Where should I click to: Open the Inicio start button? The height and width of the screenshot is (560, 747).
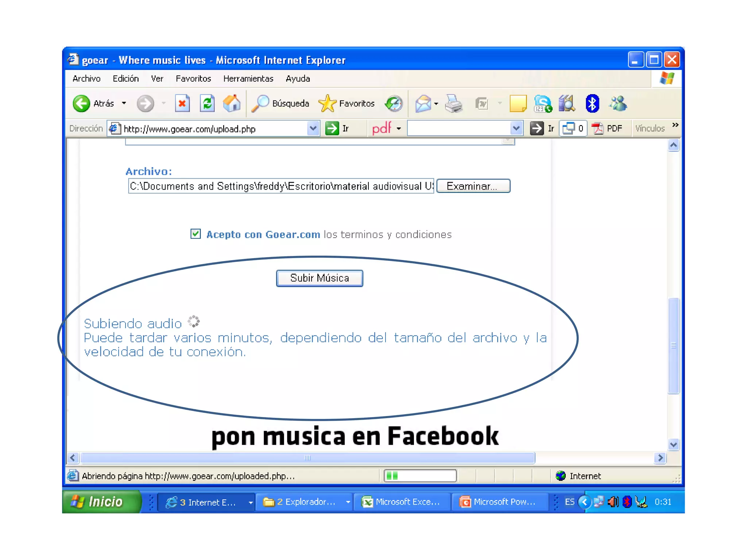point(101,502)
